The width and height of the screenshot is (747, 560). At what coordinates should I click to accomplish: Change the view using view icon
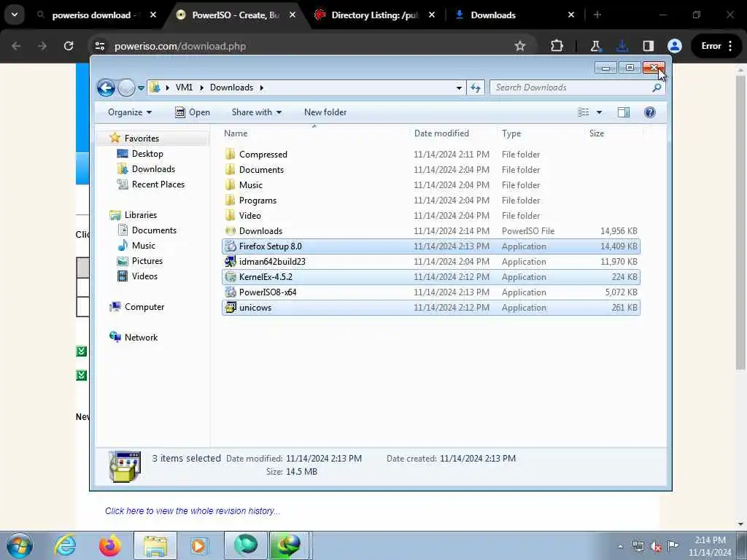point(584,112)
